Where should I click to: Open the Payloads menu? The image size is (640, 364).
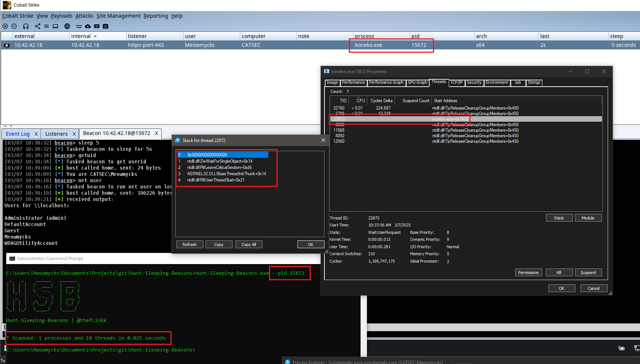62,16
